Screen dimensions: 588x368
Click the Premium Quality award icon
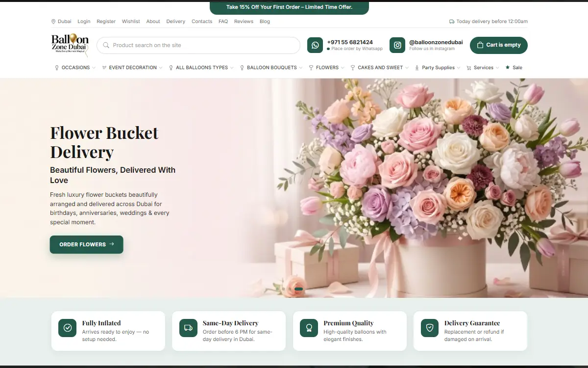pyautogui.click(x=309, y=328)
